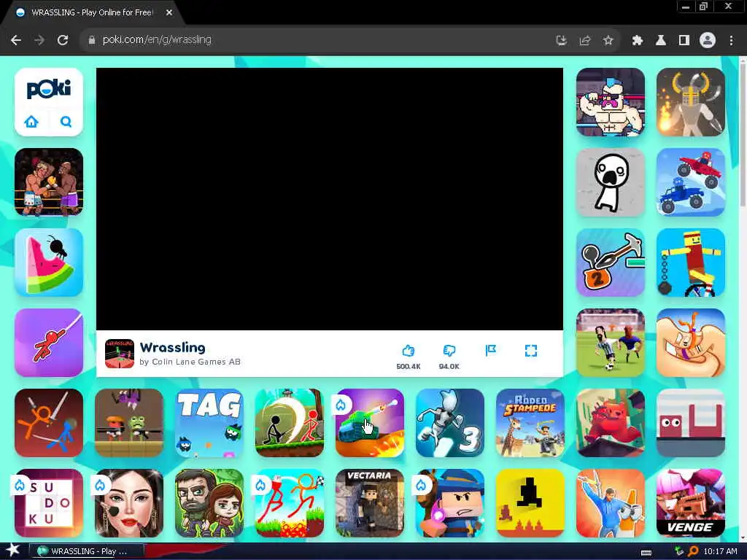Click the black Wrassling game canvas
Screen dimensions: 747x560
(330, 199)
